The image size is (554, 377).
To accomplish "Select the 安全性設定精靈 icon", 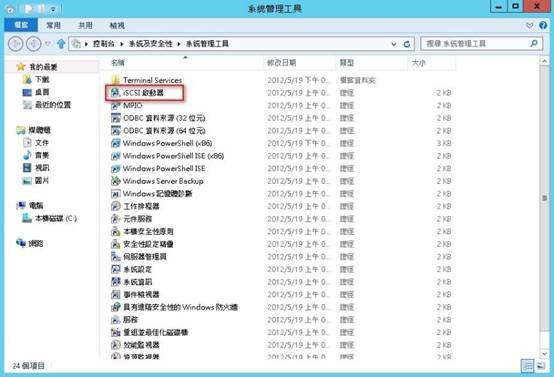I will 116,244.
